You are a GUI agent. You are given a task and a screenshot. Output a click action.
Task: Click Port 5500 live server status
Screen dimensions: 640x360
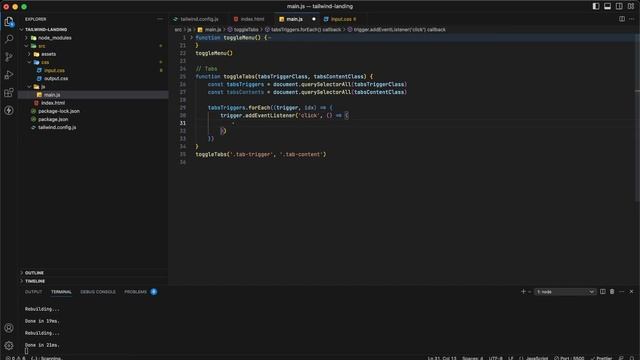coord(569,358)
